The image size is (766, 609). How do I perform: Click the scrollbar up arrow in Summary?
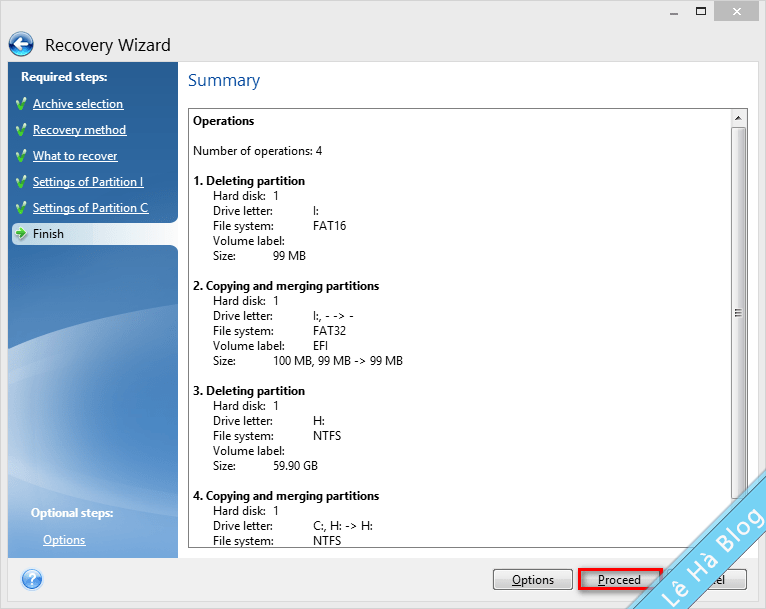coord(738,118)
